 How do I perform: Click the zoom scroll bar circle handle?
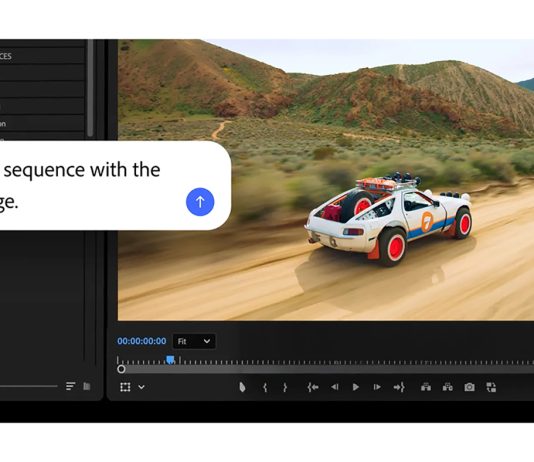pyautogui.click(x=121, y=369)
